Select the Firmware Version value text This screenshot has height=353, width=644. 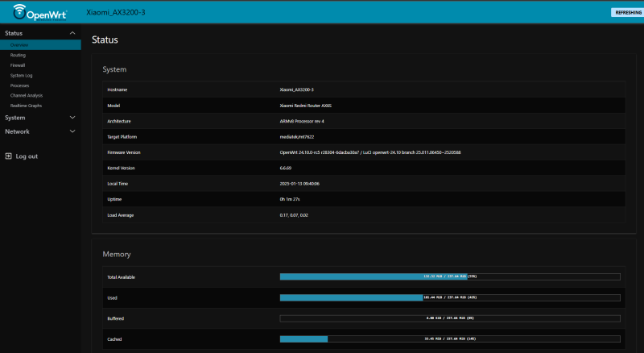pos(370,152)
